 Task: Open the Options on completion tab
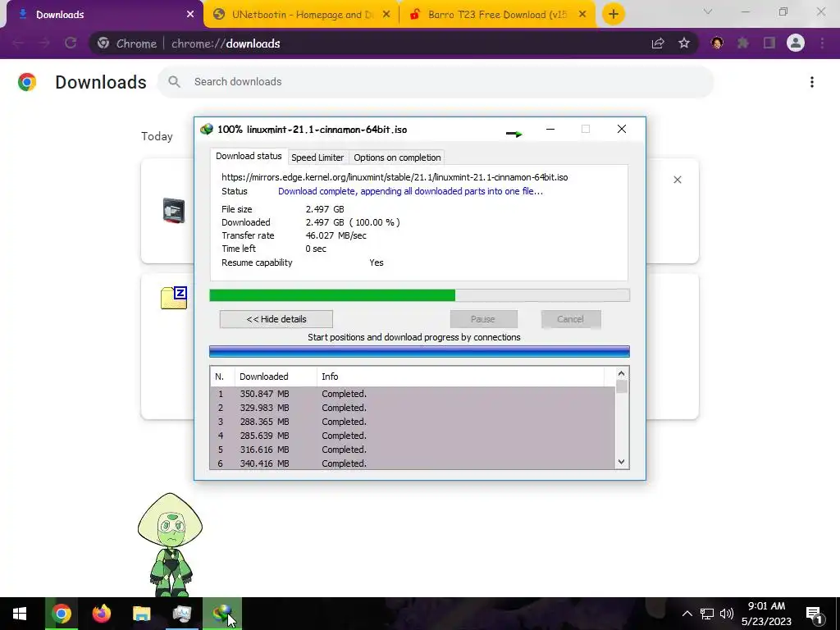(x=397, y=157)
